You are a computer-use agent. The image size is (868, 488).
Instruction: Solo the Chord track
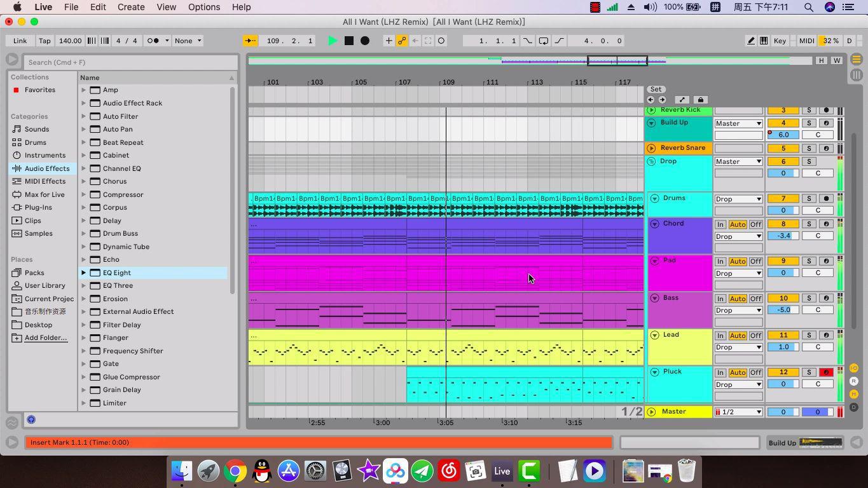[809, 224]
